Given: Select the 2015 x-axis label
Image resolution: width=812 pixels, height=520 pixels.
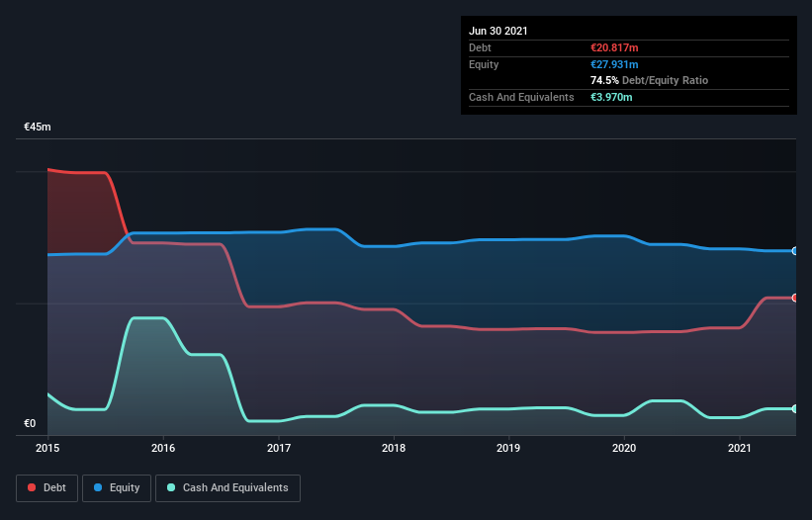Looking at the screenshot, I should 47,448.
